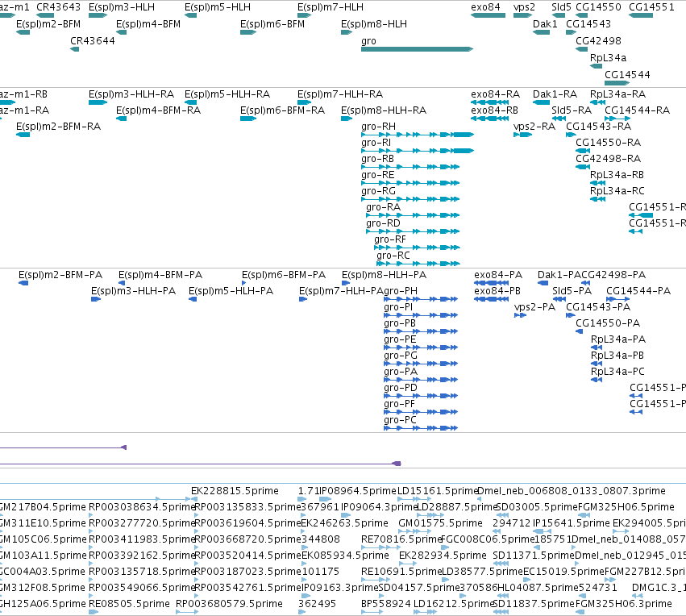Click the E(spl)m7-HLH gene feature
Viewport: 686px width, 616px height.
tap(304, 15)
